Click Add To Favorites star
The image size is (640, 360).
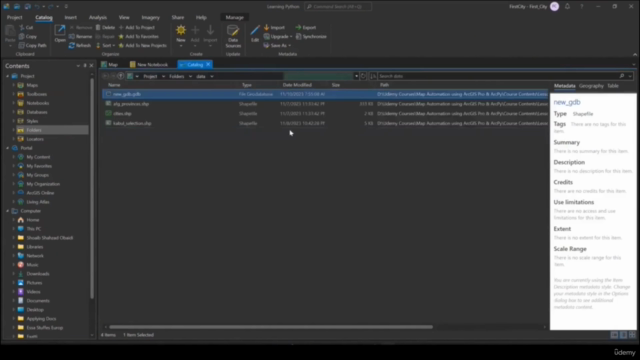pyautogui.click(x=121, y=36)
